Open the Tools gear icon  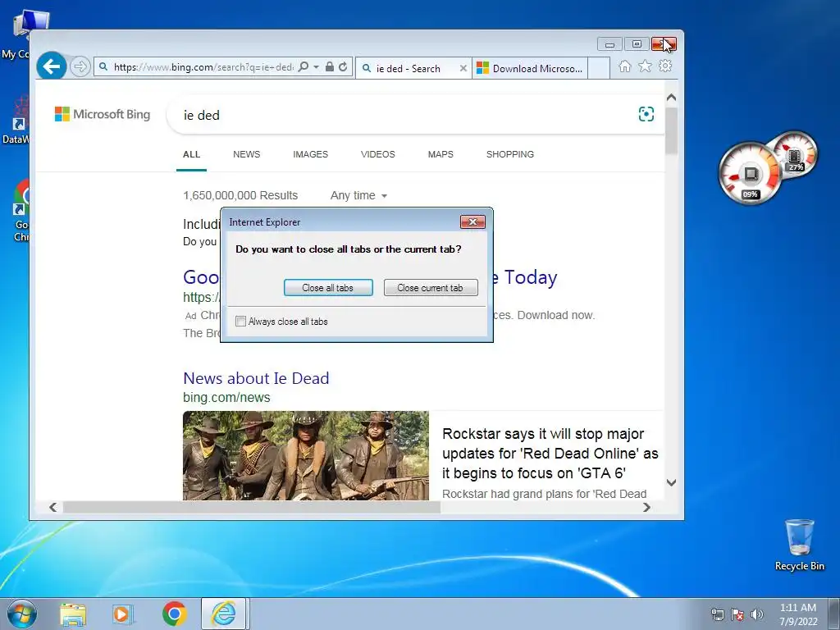pyautogui.click(x=665, y=66)
